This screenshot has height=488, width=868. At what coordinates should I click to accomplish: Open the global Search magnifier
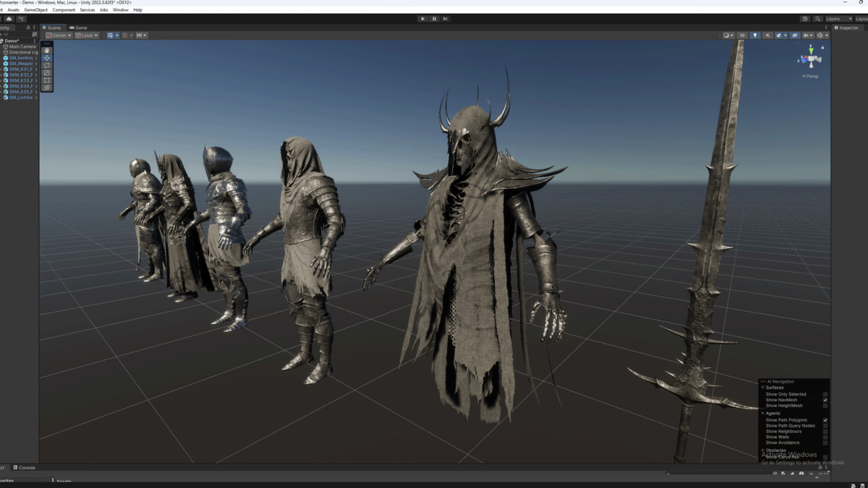(x=817, y=19)
